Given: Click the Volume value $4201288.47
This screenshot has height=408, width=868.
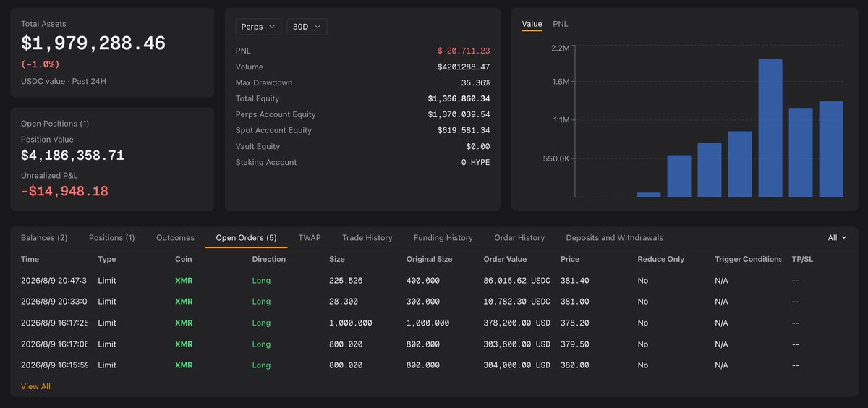Looking at the screenshot, I should point(464,67).
